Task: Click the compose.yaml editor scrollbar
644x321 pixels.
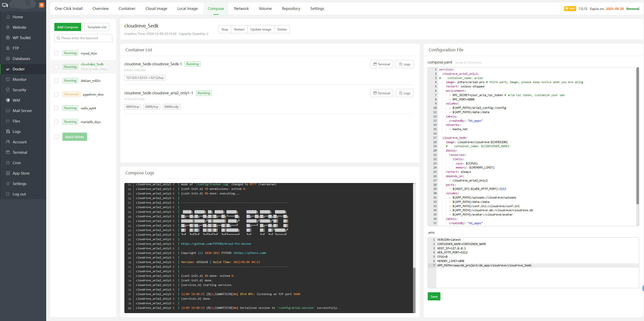Action: click(x=637, y=136)
